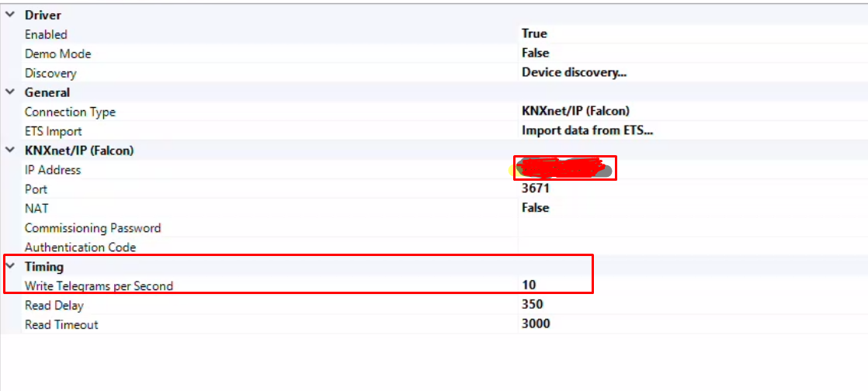The width and height of the screenshot is (868, 391).
Task: Collapse the Timing section chevron
Action: [x=9, y=267]
